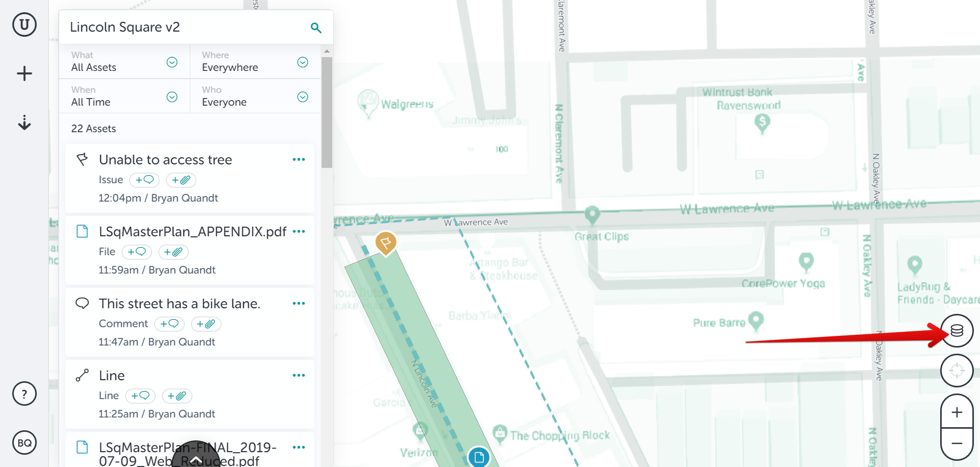Open the This street has a bike lane comment
Image resolution: width=980 pixels, height=467 pixels.
(180, 304)
